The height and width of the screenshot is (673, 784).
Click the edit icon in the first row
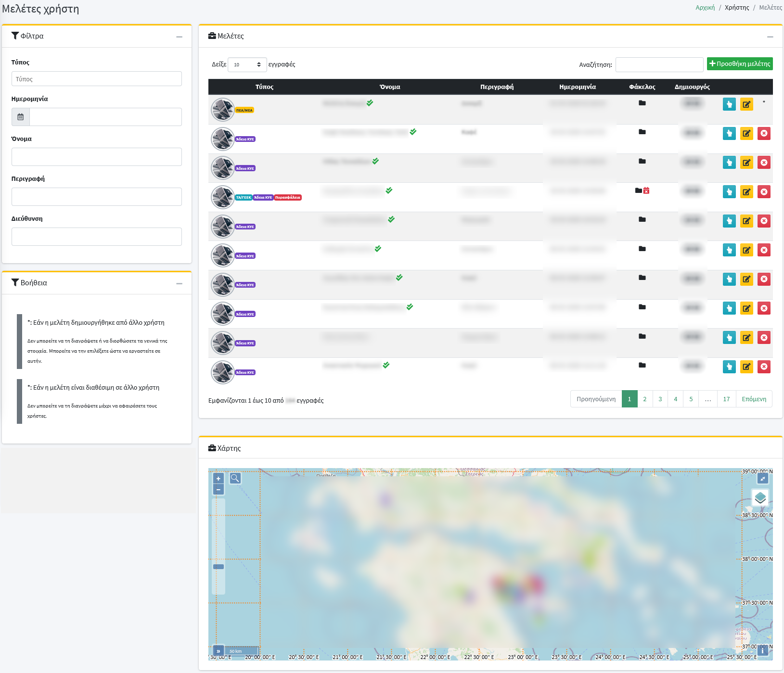746,104
